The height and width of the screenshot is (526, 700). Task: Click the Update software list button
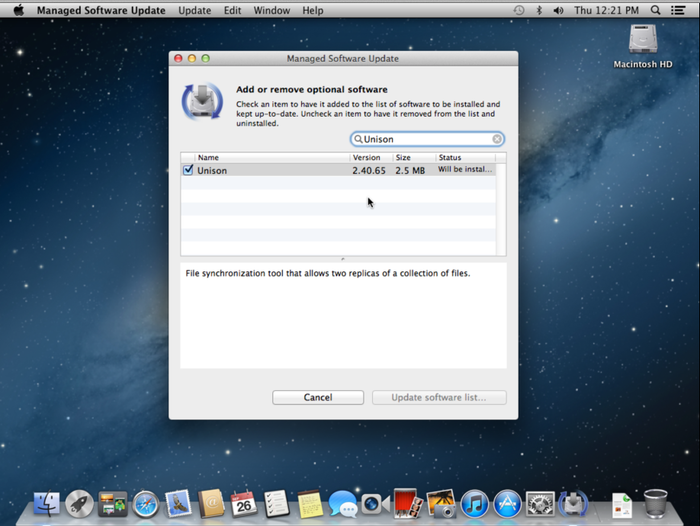coord(439,397)
